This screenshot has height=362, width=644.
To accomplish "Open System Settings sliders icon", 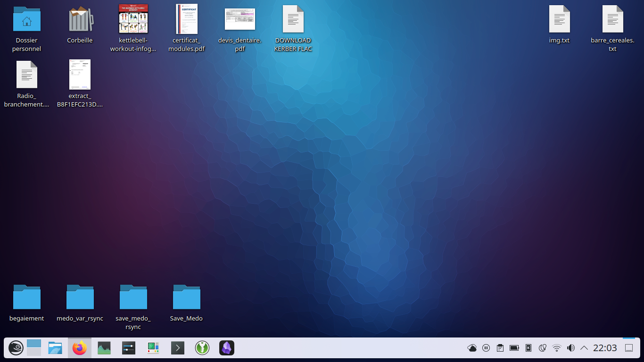I will click(129, 348).
